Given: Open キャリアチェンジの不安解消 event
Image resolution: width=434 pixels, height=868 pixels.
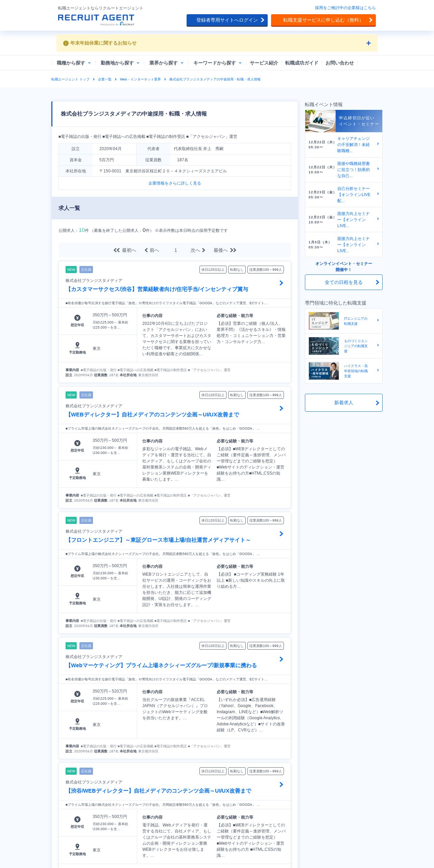Looking at the screenshot, I should (354, 145).
